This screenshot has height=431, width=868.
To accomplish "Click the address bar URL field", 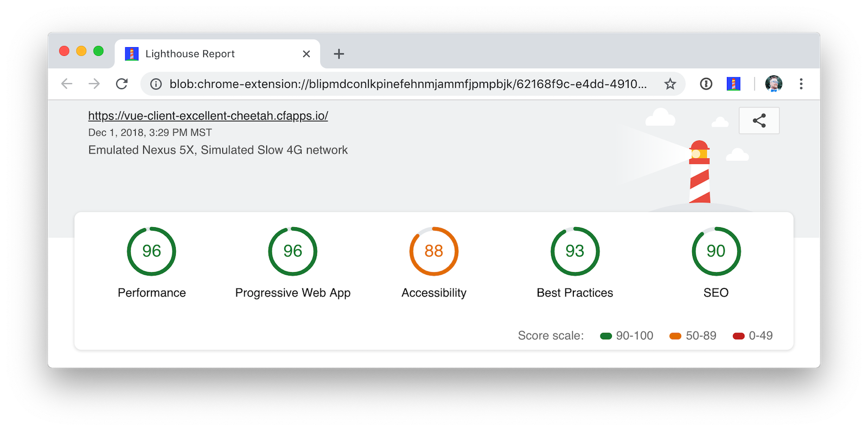I will coord(407,84).
